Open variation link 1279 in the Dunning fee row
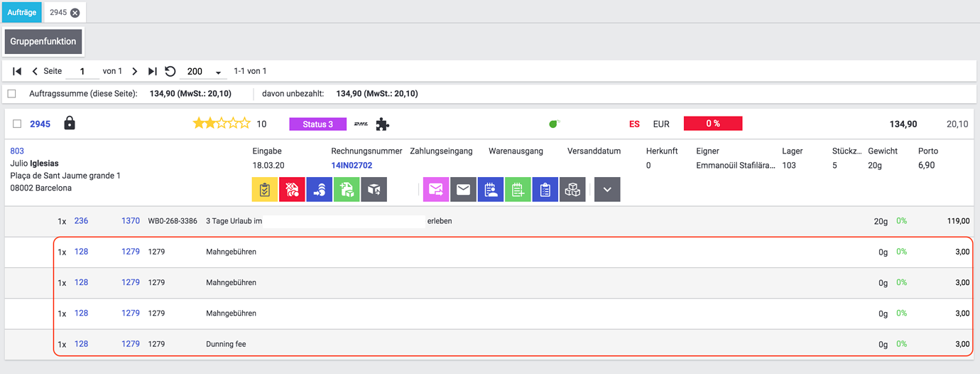980x374 pixels. coord(131,344)
